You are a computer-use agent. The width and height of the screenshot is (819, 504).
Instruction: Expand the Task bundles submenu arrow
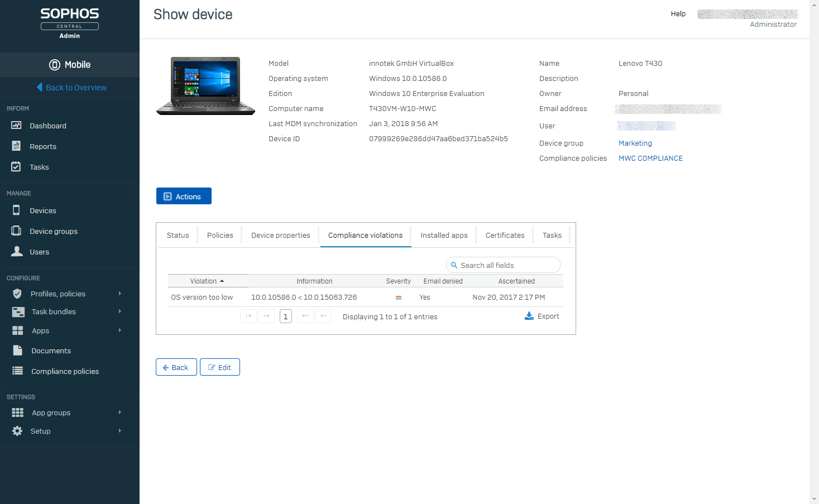pos(120,311)
